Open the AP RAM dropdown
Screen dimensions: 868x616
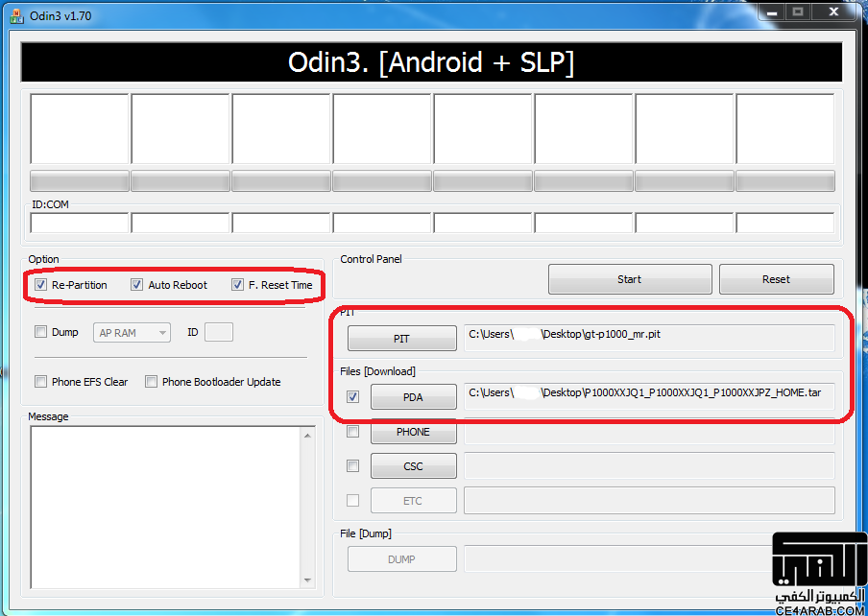click(132, 333)
